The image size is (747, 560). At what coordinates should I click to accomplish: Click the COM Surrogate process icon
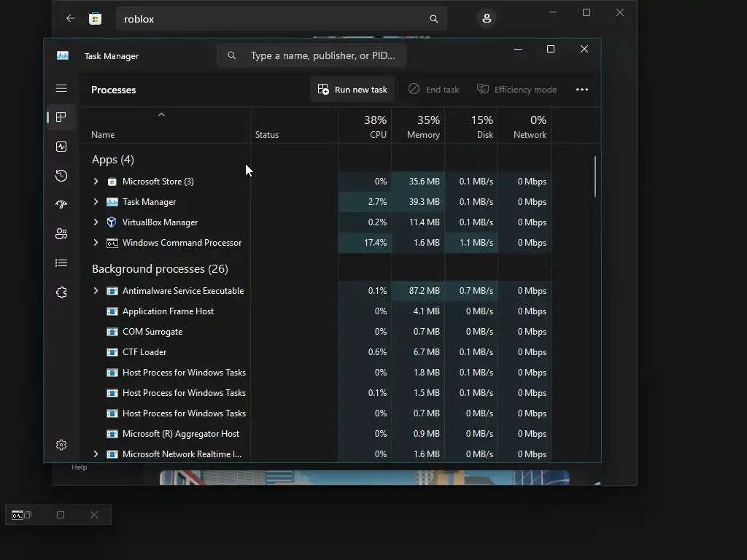(112, 332)
